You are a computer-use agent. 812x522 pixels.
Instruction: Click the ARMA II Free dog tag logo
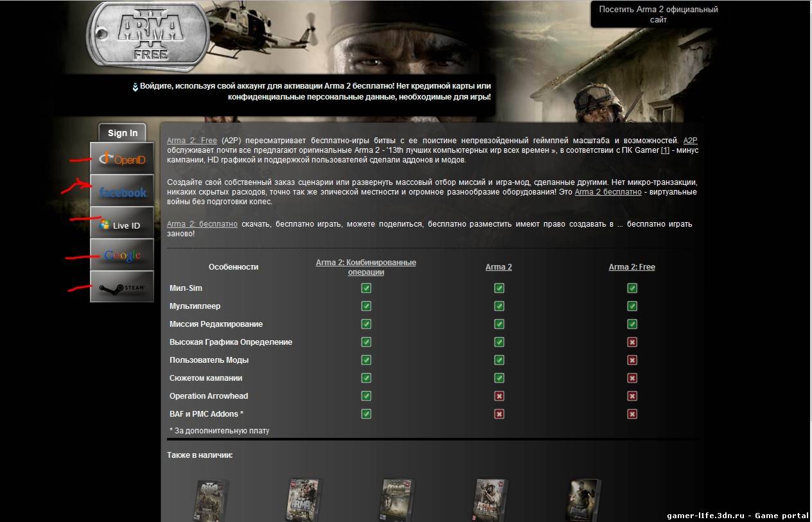pos(148,35)
